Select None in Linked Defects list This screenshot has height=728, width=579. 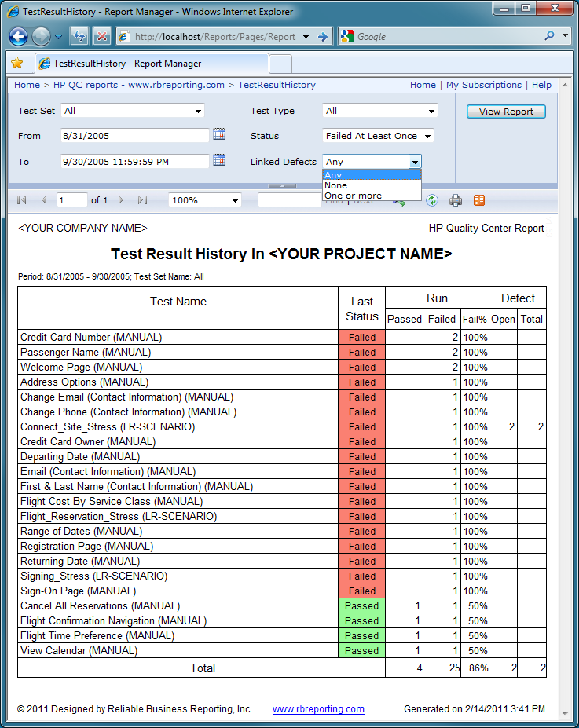click(x=372, y=185)
